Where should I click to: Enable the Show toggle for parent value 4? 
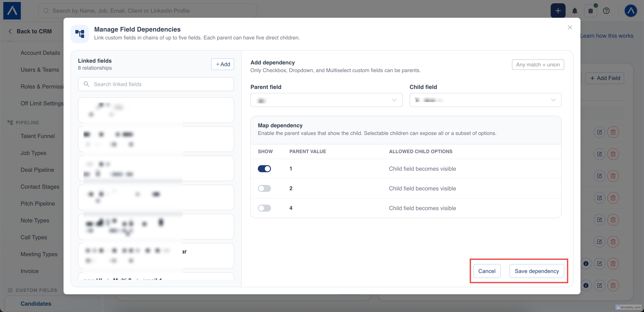pyautogui.click(x=264, y=208)
